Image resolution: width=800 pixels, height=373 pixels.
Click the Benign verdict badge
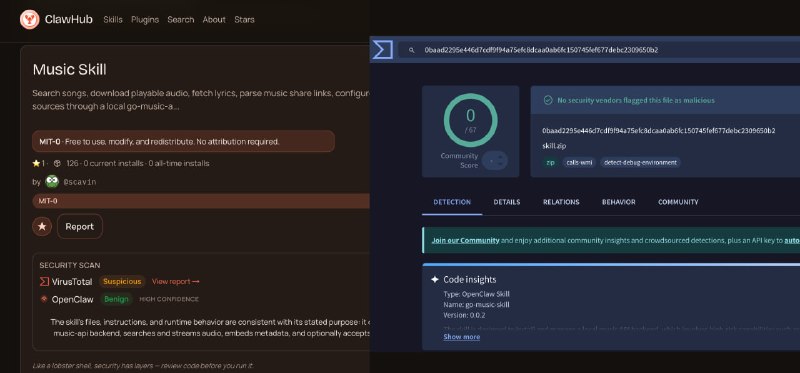(116, 299)
